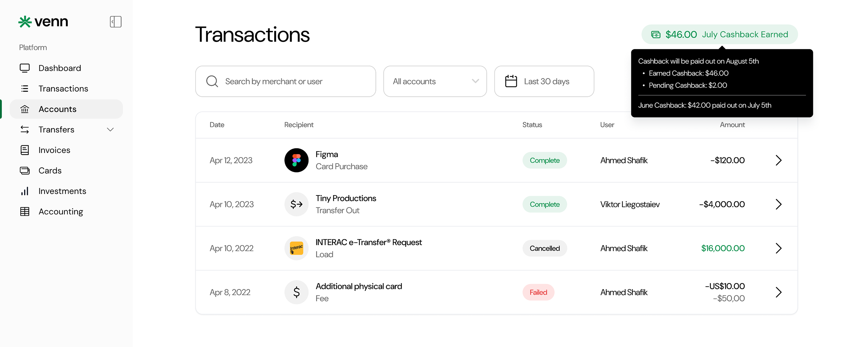Open the All accounts dropdown

tap(435, 82)
